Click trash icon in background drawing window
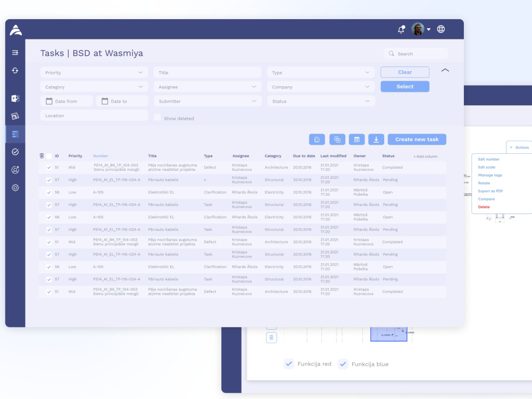Screen dimensions: 532x399 pos(271,338)
